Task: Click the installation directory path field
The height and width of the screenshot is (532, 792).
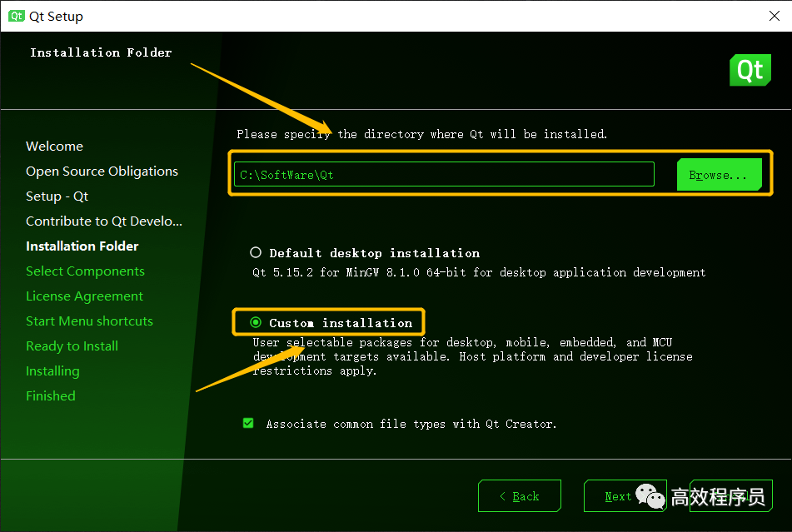Action: click(x=444, y=174)
